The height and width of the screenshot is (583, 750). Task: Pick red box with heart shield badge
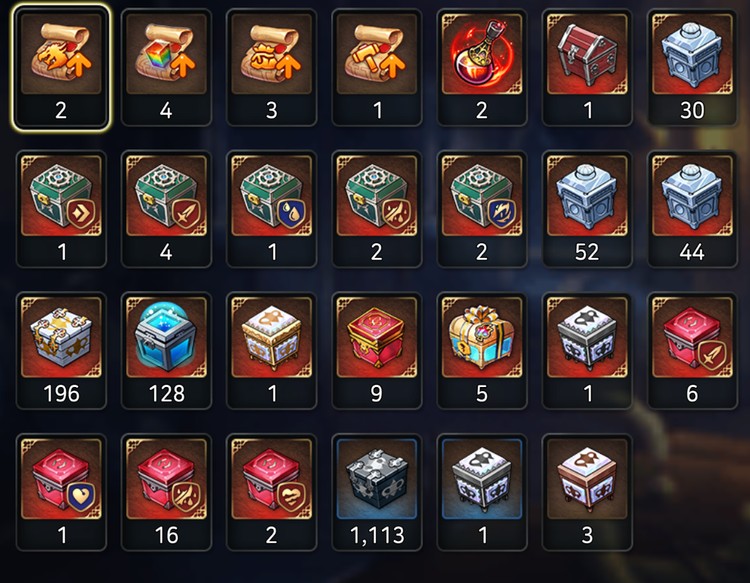pyautogui.click(x=61, y=492)
